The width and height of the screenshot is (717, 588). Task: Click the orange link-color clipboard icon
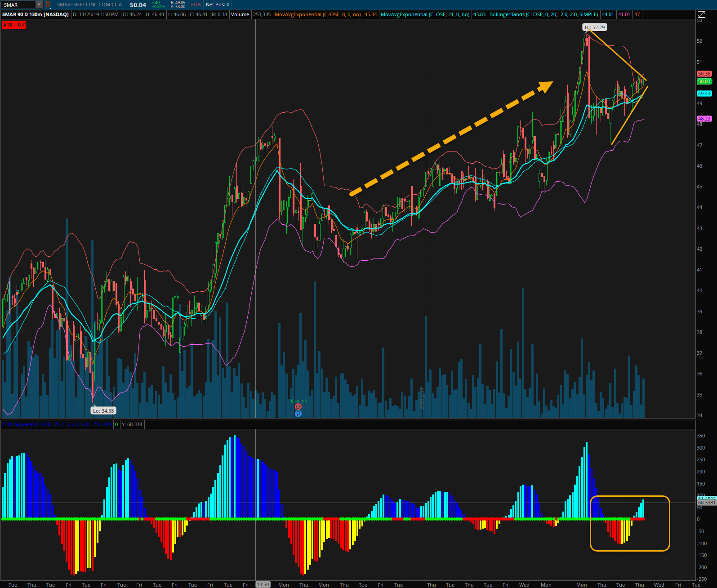pyautogui.click(x=48, y=4)
